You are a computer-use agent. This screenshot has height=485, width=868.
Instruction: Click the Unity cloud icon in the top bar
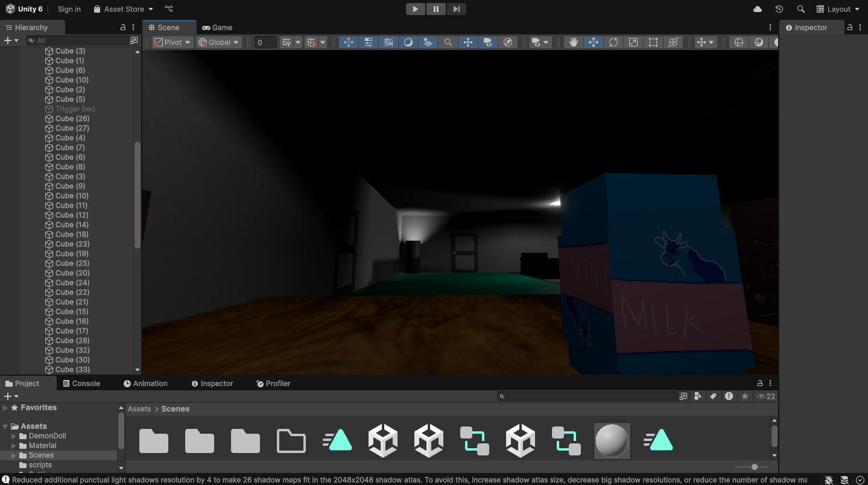pyautogui.click(x=758, y=9)
